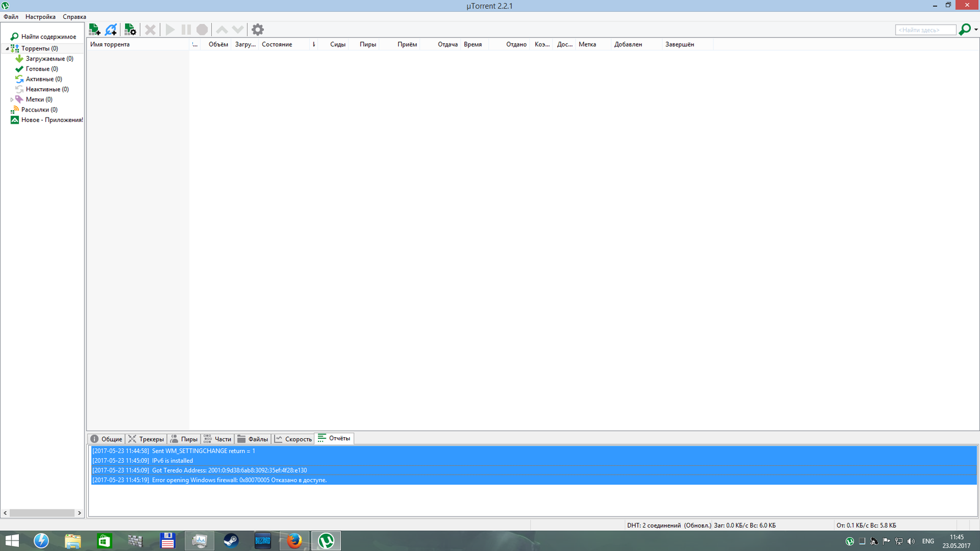Select Готовые (0) filter
Image resolution: width=980 pixels, height=551 pixels.
click(x=42, y=69)
